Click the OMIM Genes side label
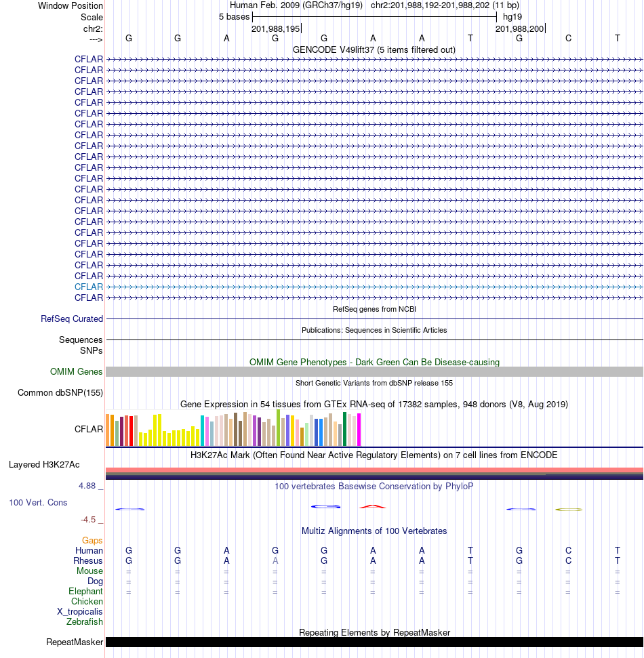This screenshot has height=658, width=644. tap(76, 371)
